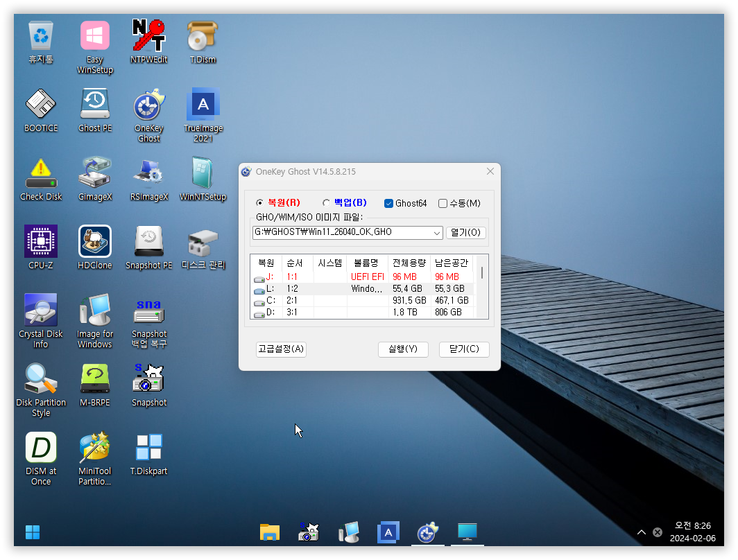Open HDClone desktop icon

point(94,248)
